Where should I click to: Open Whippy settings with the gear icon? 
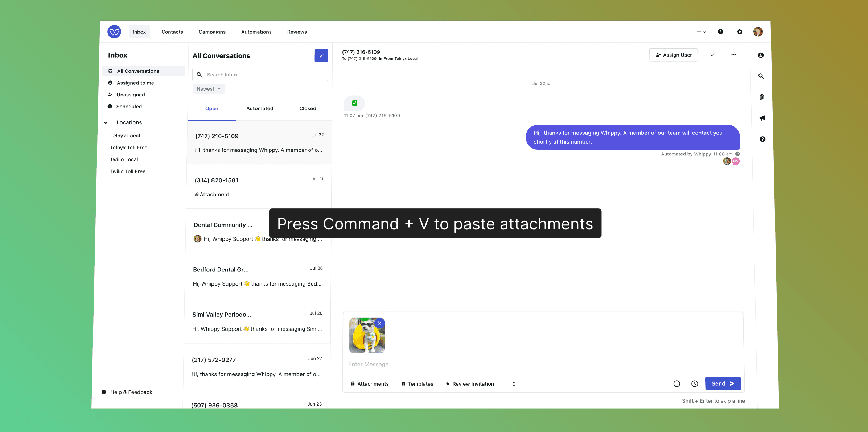pyautogui.click(x=740, y=32)
